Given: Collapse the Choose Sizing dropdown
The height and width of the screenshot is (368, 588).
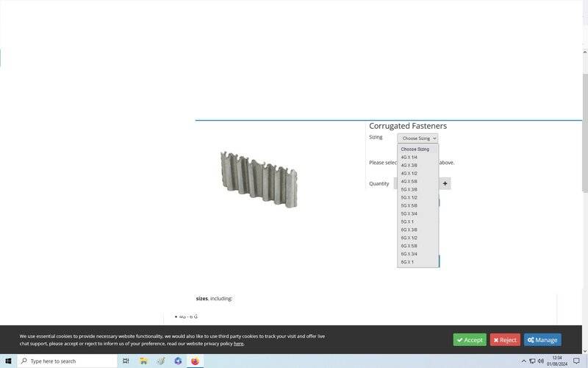Looking at the screenshot, I should [x=417, y=138].
